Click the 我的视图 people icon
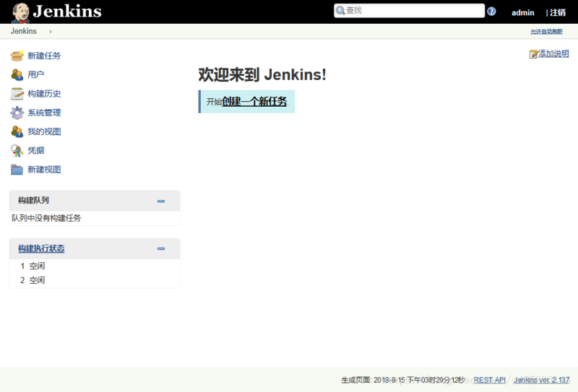 [17, 131]
